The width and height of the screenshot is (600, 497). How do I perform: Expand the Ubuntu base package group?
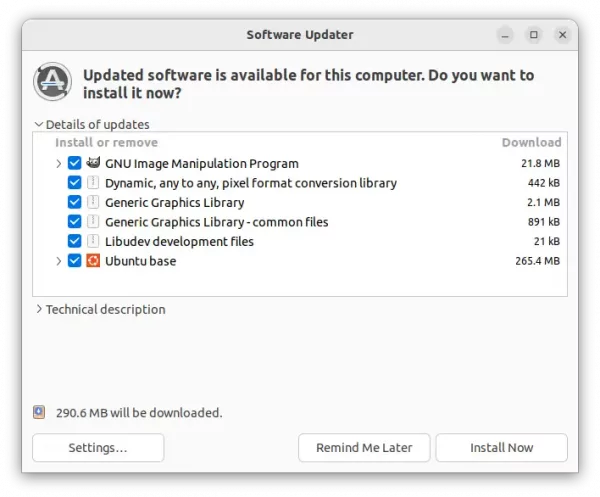click(59, 261)
